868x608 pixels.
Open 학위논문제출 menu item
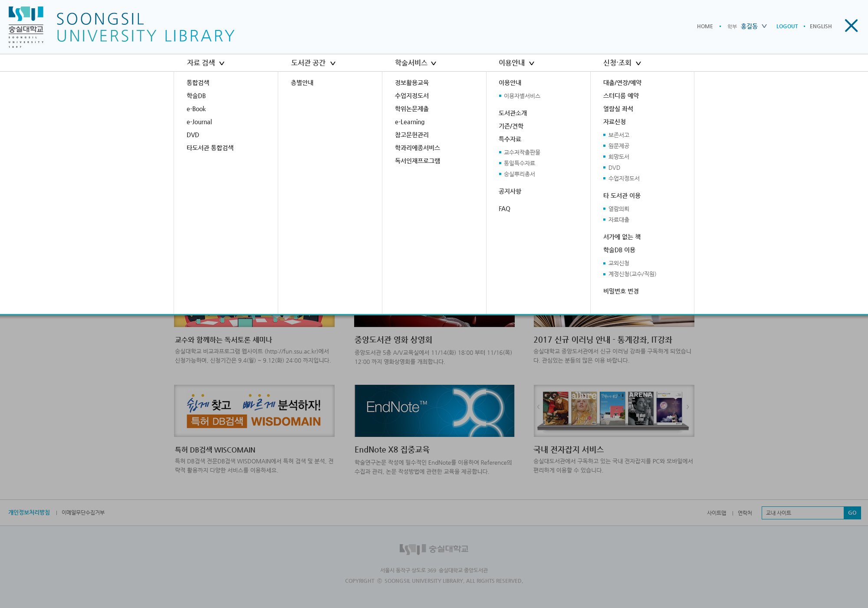411,109
